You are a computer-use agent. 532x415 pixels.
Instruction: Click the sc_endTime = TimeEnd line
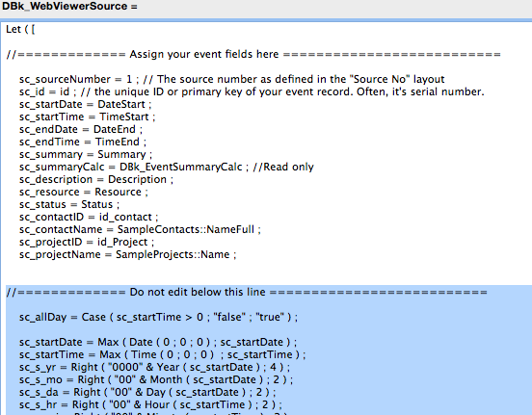(x=83, y=143)
